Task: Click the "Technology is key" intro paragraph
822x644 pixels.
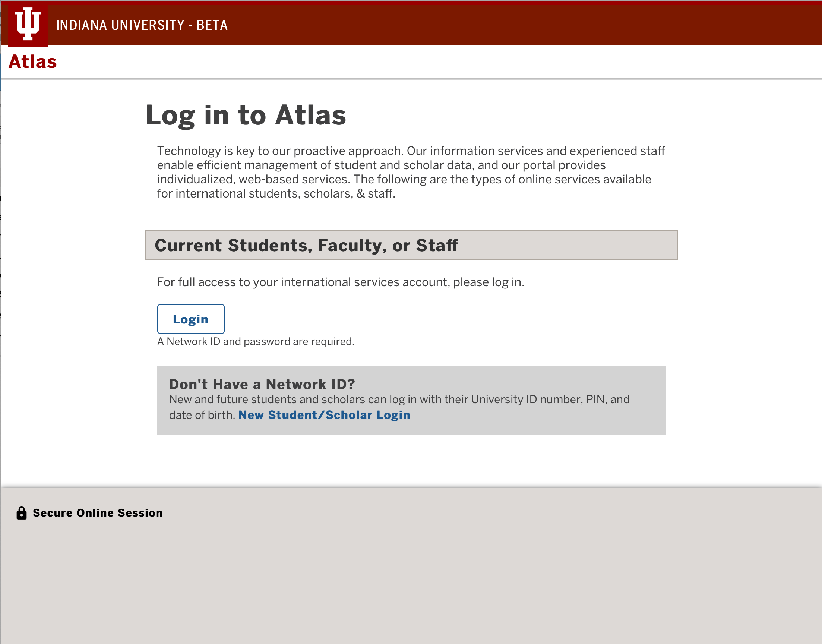Action: coord(410,172)
